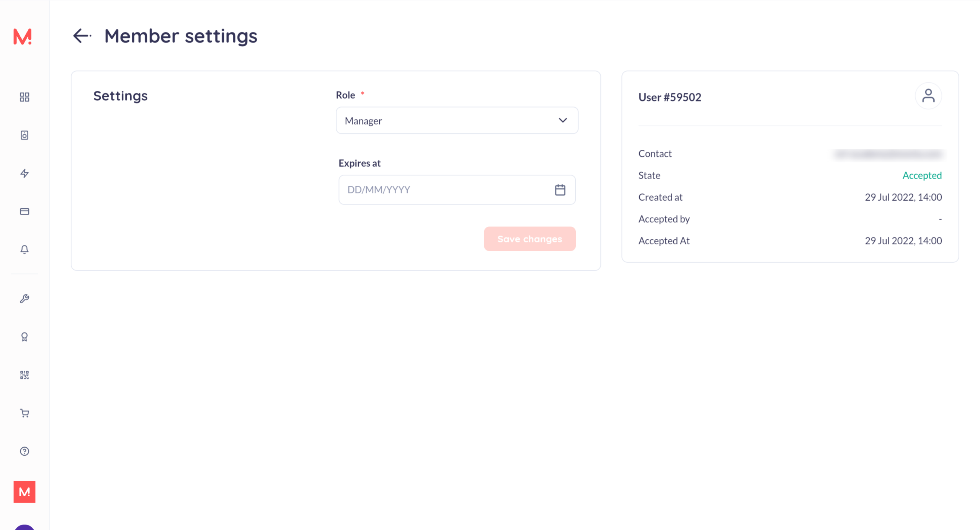Open the dashboard grid icon in sidebar
Screen dimensions: 980x530
(x=24, y=97)
